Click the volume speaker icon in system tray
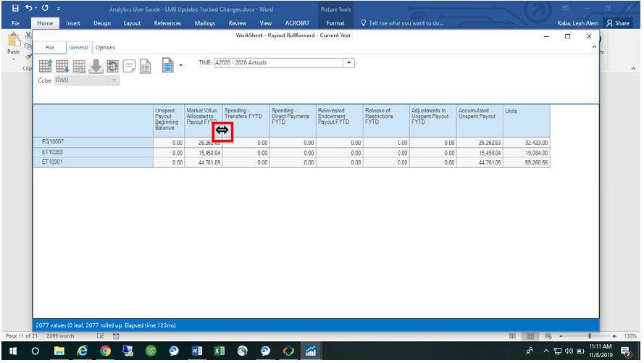 569,351
